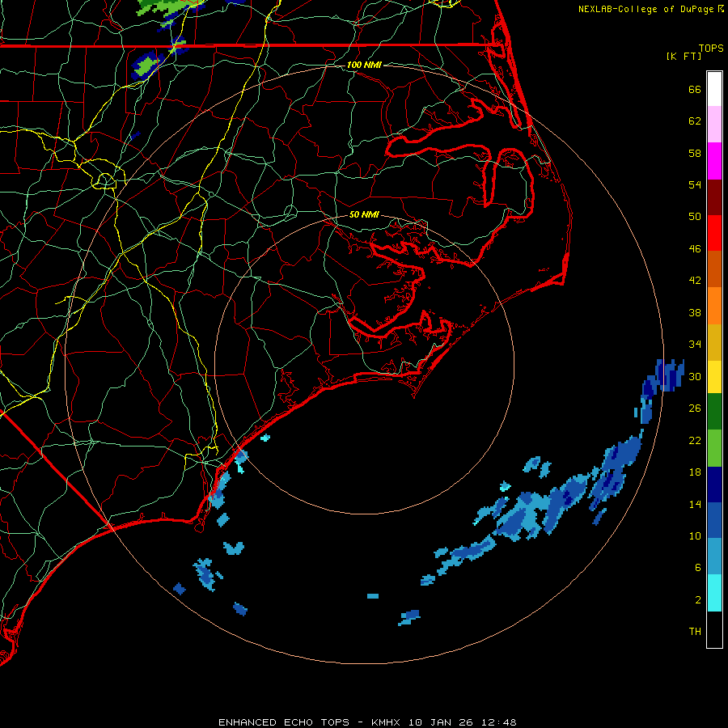Click the gold 38 kft swatch

click(x=714, y=342)
